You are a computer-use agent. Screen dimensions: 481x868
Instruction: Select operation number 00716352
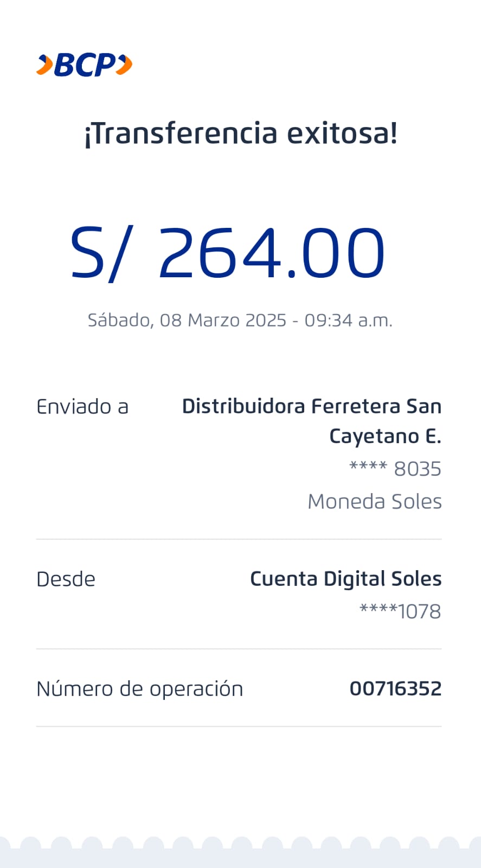tap(395, 689)
